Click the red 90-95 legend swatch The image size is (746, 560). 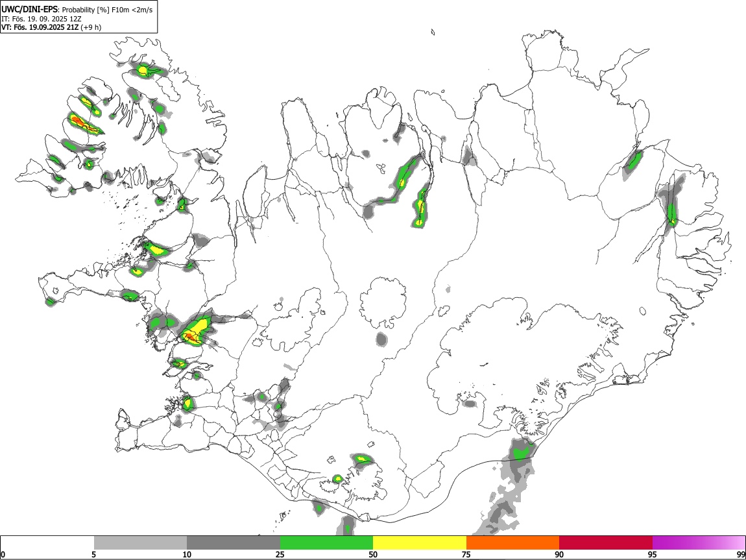(606, 542)
